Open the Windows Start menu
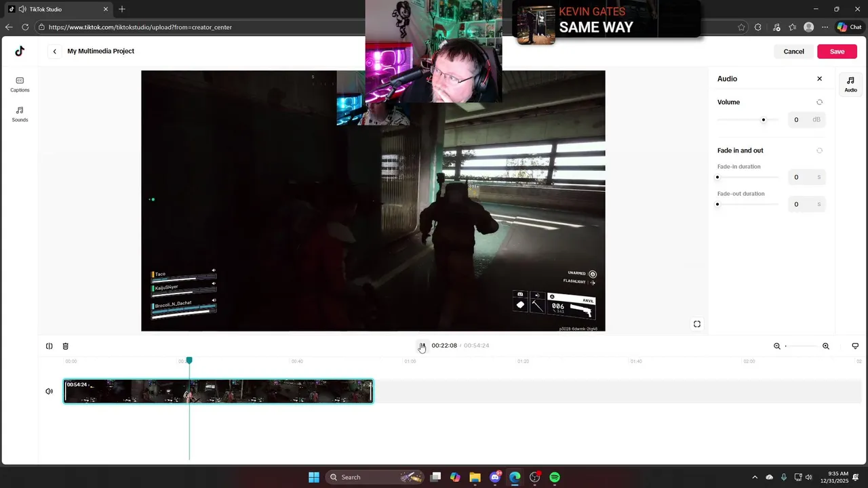868x488 pixels. point(314,477)
